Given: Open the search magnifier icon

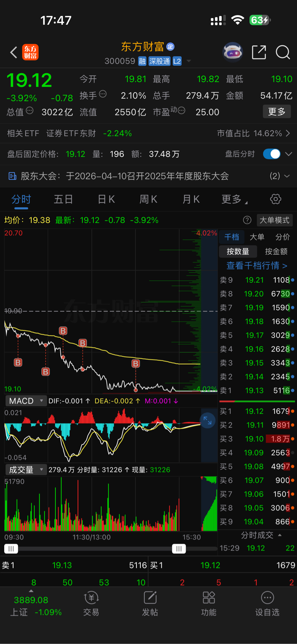Looking at the screenshot, I should click(x=283, y=52).
